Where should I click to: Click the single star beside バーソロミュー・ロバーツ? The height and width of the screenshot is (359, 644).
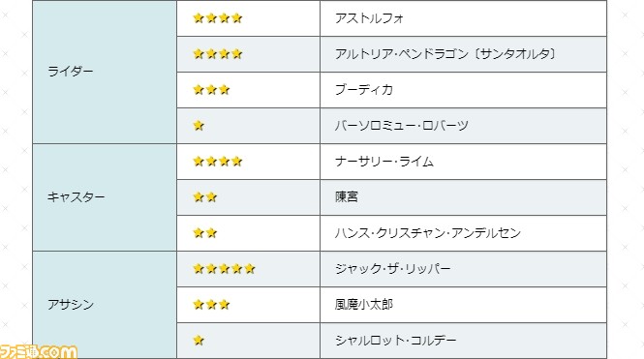[x=199, y=126]
